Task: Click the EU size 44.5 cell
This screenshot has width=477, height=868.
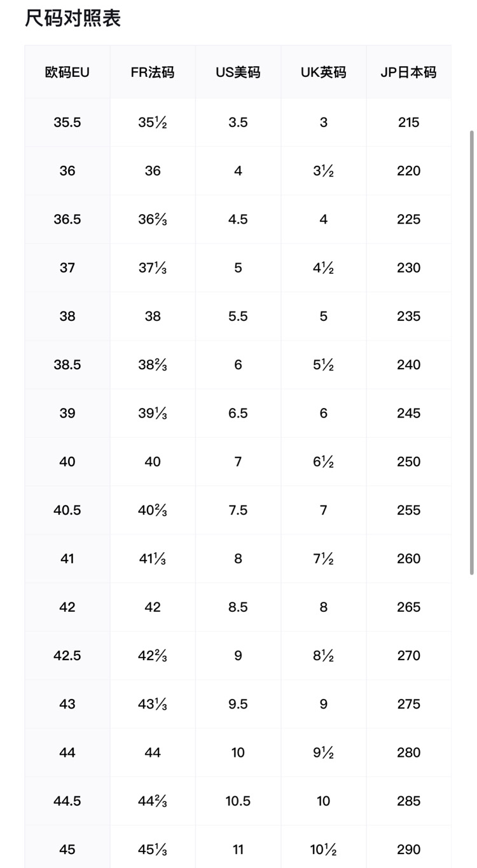Action: (x=67, y=801)
